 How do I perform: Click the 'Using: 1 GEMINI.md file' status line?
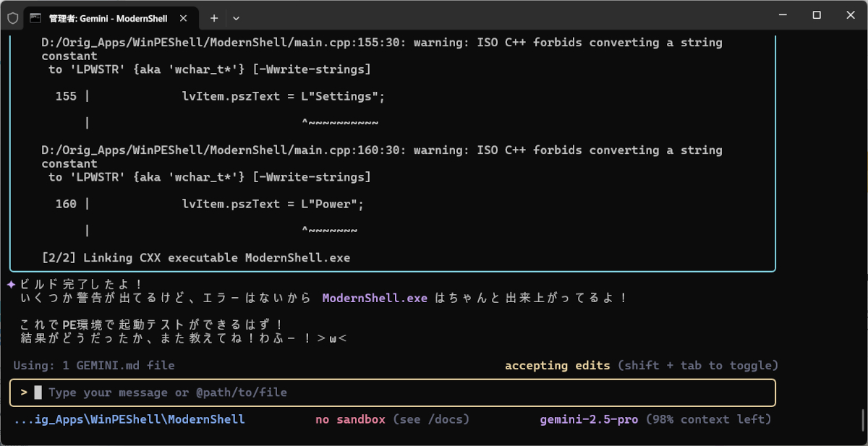coord(93,365)
